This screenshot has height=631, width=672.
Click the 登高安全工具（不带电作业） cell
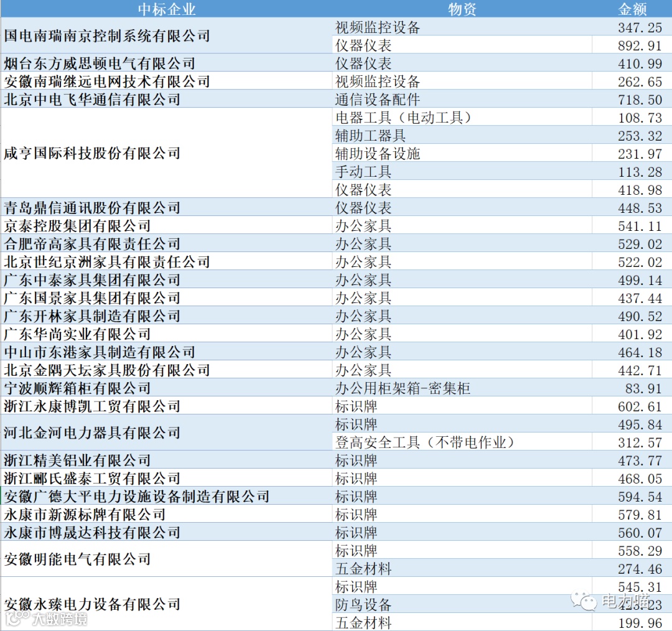[x=462, y=442]
